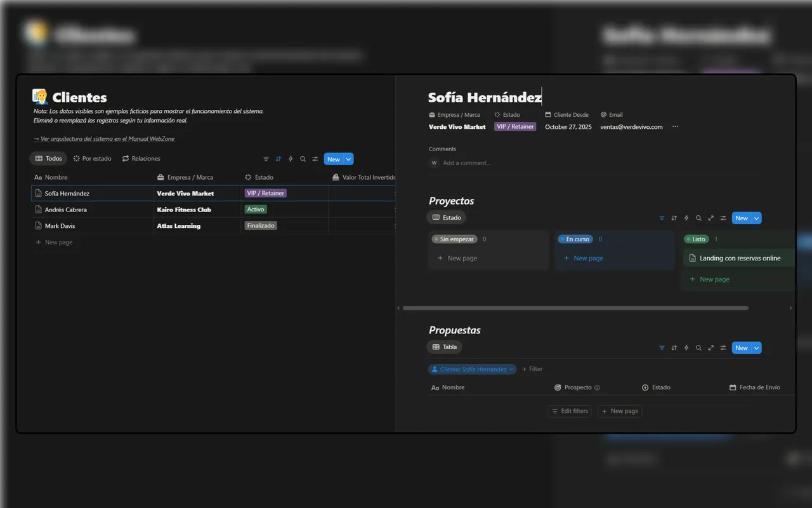This screenshot has width=812, height=508.
Task: Add New page under Sin empezar column
Action: click(457, 258)
